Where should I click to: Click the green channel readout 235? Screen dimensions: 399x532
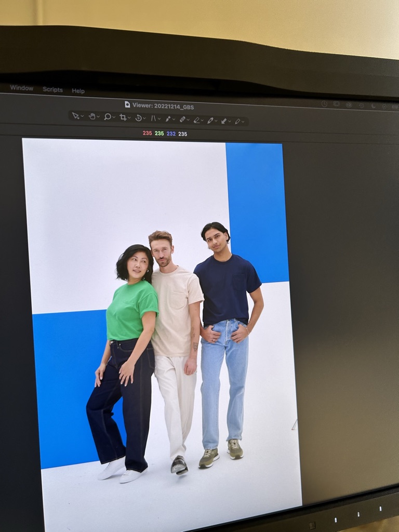coord(159,134)
